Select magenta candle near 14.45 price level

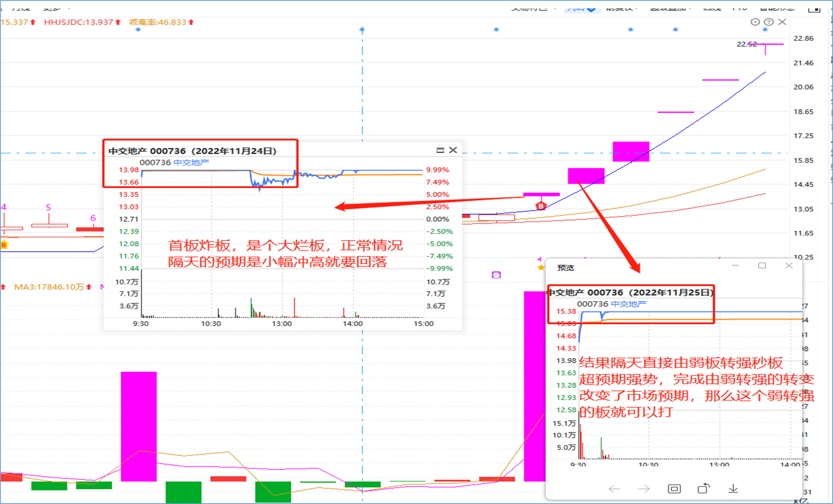coord(586,176)
